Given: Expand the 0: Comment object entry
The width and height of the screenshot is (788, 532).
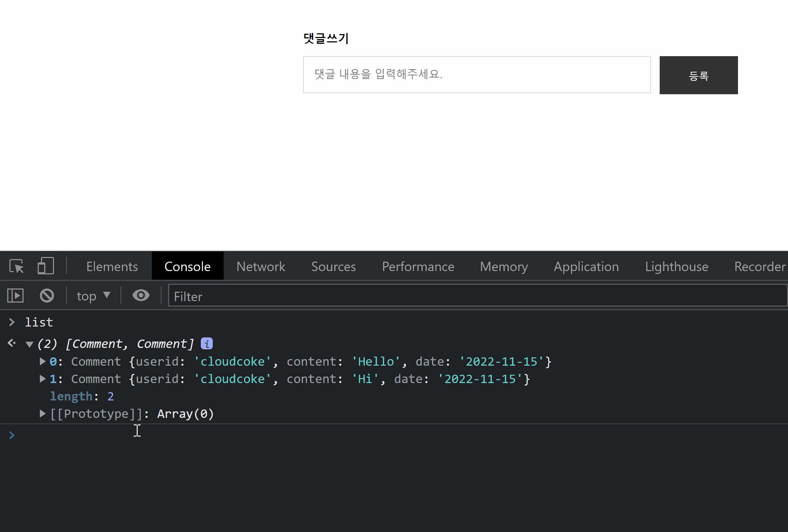Looking at the screenshot, I should point(42,361).
